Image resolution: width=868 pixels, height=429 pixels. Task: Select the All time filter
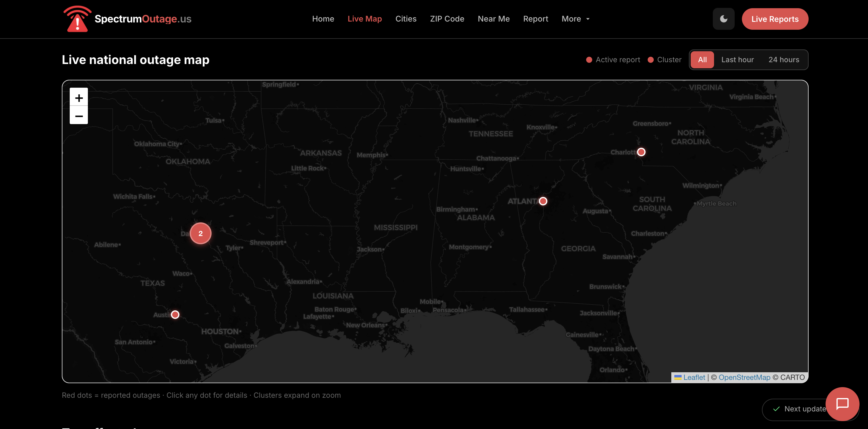tap(702, 60)
